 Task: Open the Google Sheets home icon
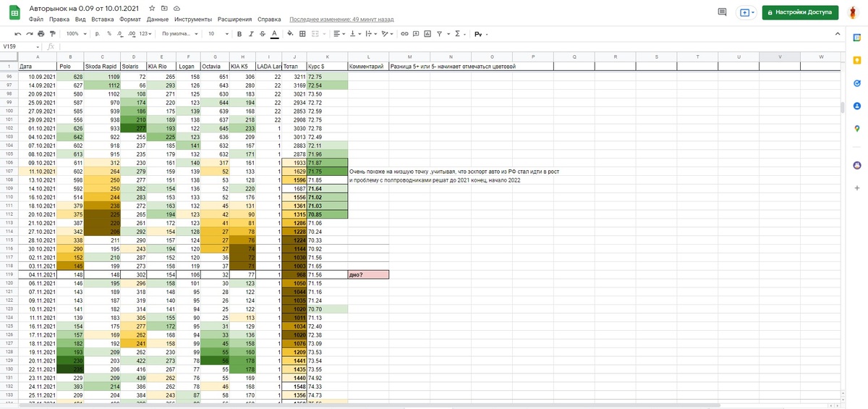(x=14, y=13)
